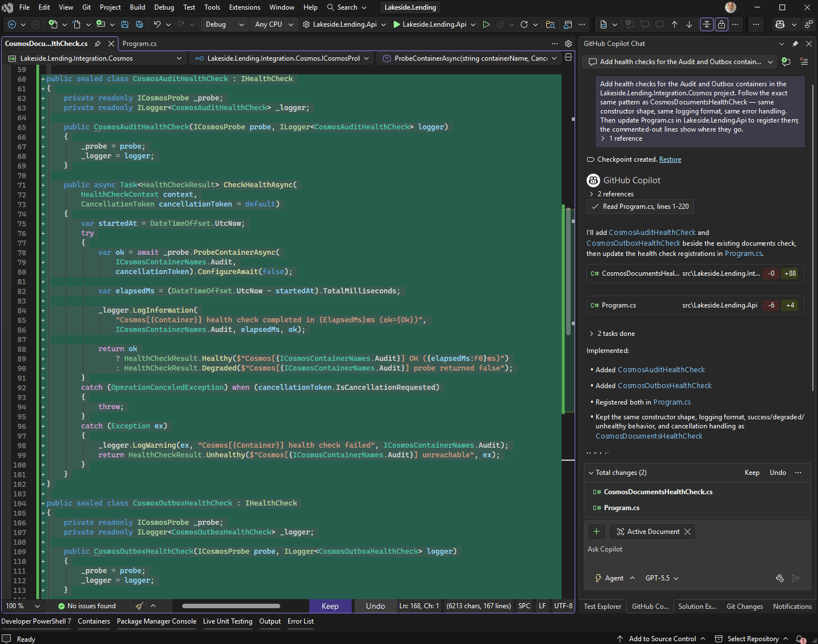This screenshot has height=644, width=818.
Task: Open the GPT-5.5 model picker
Action: (x=662, y=578)
